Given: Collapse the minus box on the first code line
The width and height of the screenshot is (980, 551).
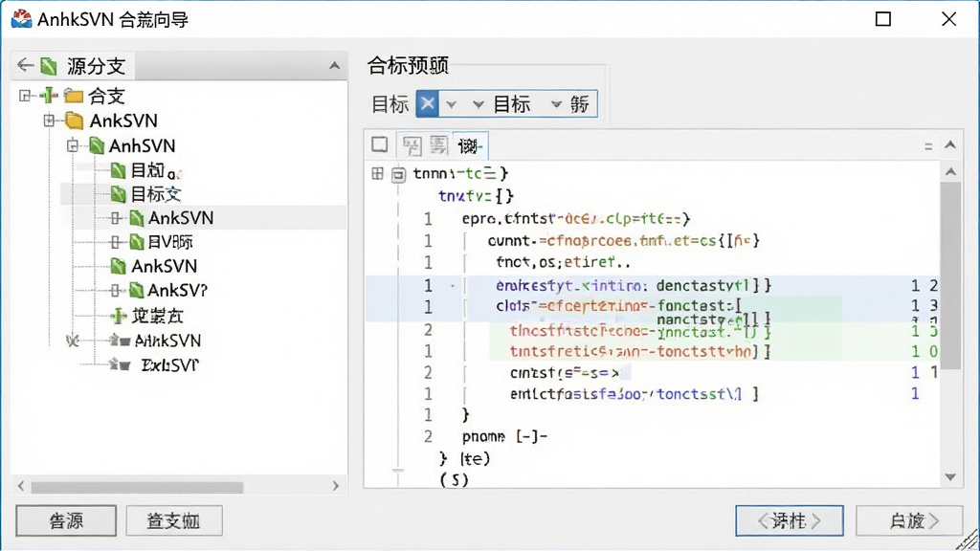Looking at the screenshot, I should pyautogui.click(x=398, y=174).
